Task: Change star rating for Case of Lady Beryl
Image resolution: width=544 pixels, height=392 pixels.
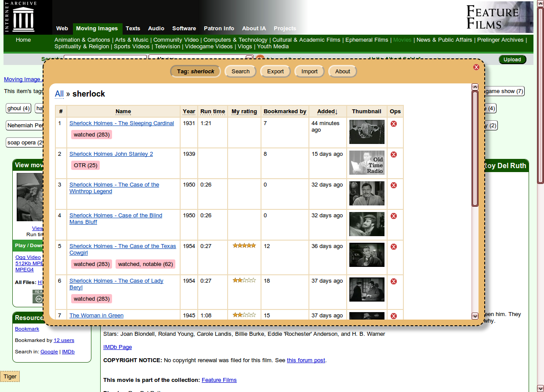Action: click(244, 281)
